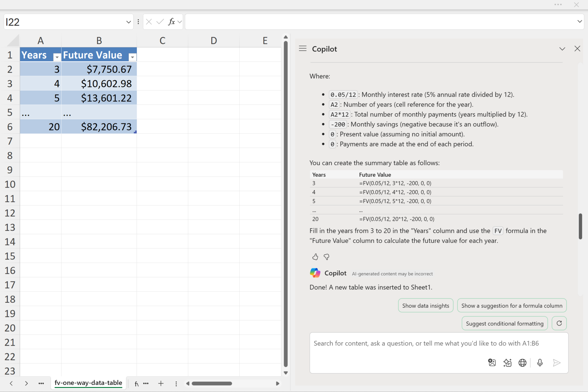Open the Future Value column filter dropdown

[x=132, y=57]
